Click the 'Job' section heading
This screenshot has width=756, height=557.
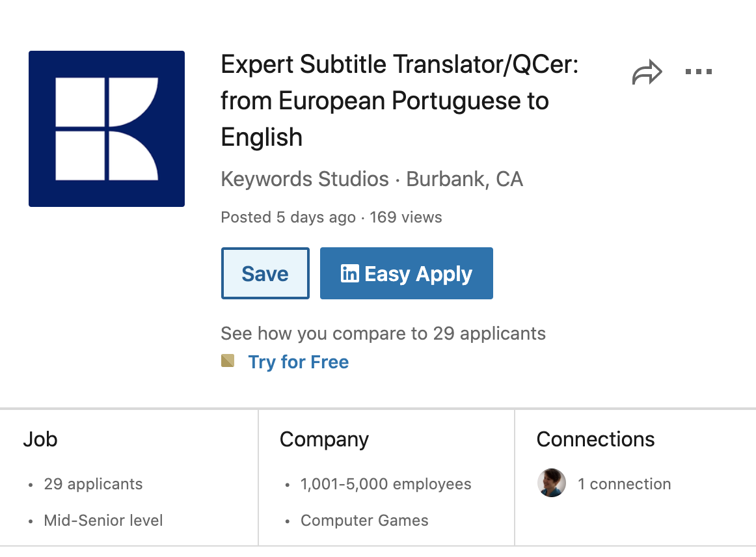pyautogui.click(x=40, y=439)
